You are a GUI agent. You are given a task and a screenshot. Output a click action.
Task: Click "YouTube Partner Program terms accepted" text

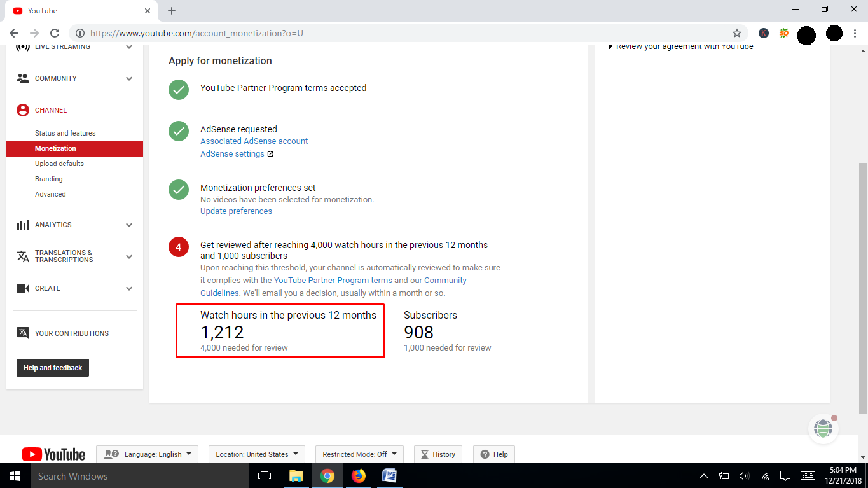(283, 88)
